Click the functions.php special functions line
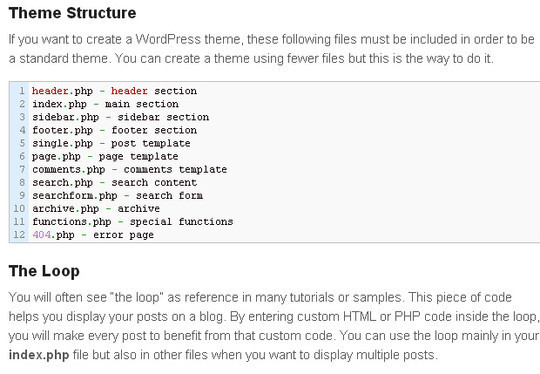The width and height of the screenshot is (540, 374). [x=133, y=222]
